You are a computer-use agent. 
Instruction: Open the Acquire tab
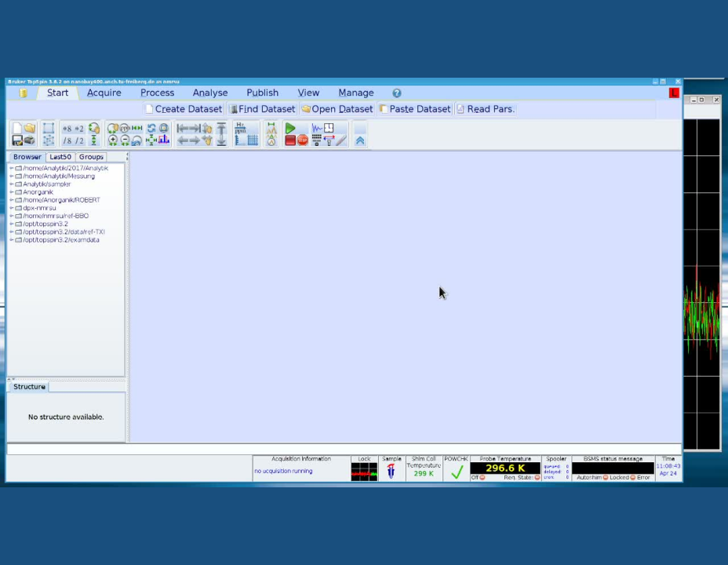tap(104, 93)
